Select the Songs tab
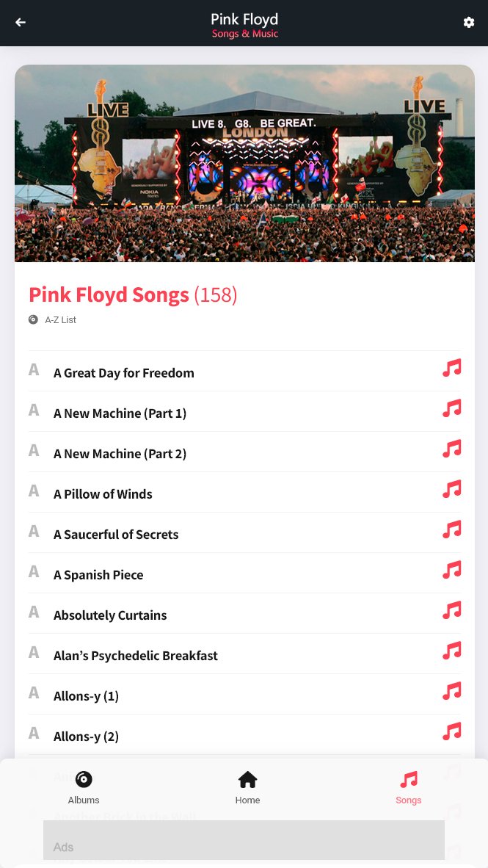This screenshot has height=868, width=488. pos(408,787)
